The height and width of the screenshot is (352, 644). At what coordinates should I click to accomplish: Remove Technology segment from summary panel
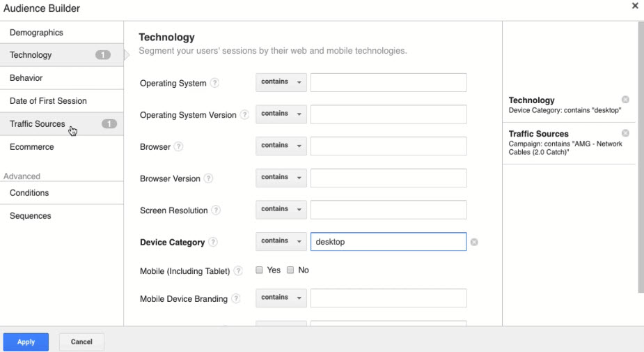coord(625,100)
